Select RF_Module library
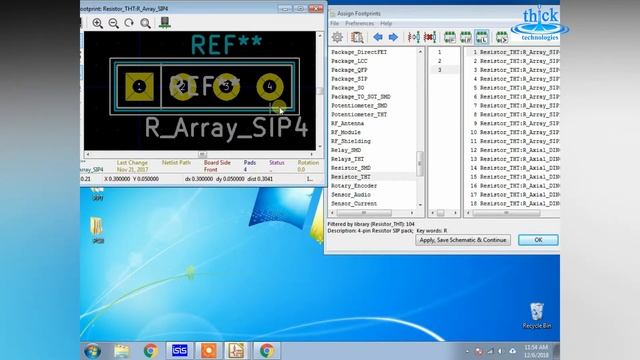Image resolution: width=640 pixels, height=360 pixels. (x=346, y=133)
